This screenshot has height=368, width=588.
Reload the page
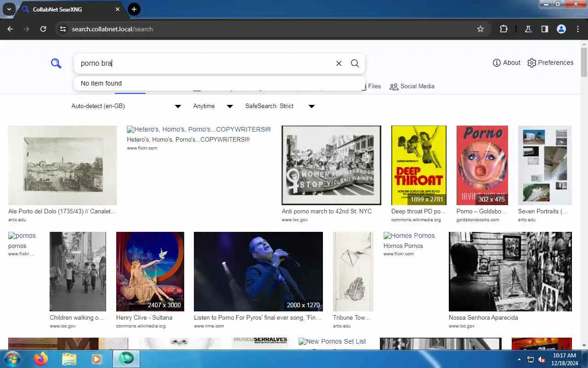43,29
